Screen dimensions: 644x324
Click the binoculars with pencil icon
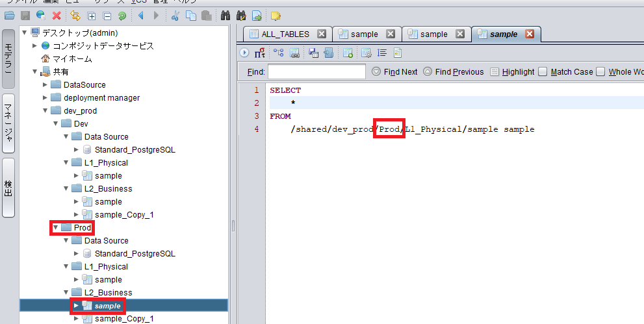click(241, 16)
